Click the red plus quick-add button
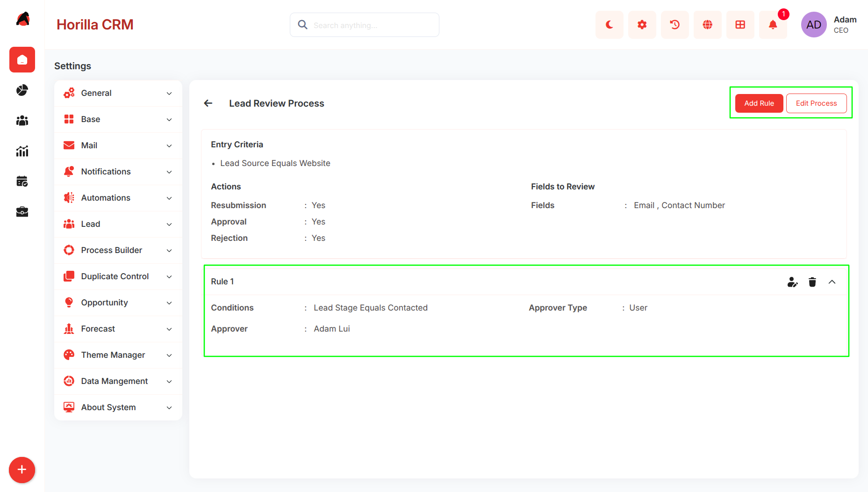The width and height of the screenshot is (868, 492). (x=22, y=470)
